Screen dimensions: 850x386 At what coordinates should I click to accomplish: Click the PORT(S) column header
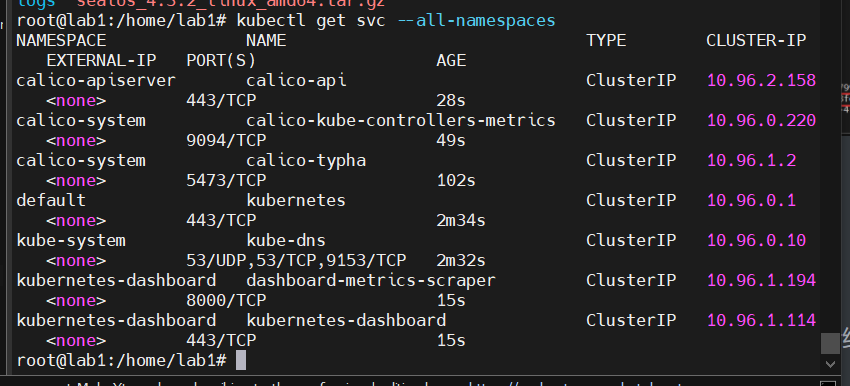(x=221, y=60)
